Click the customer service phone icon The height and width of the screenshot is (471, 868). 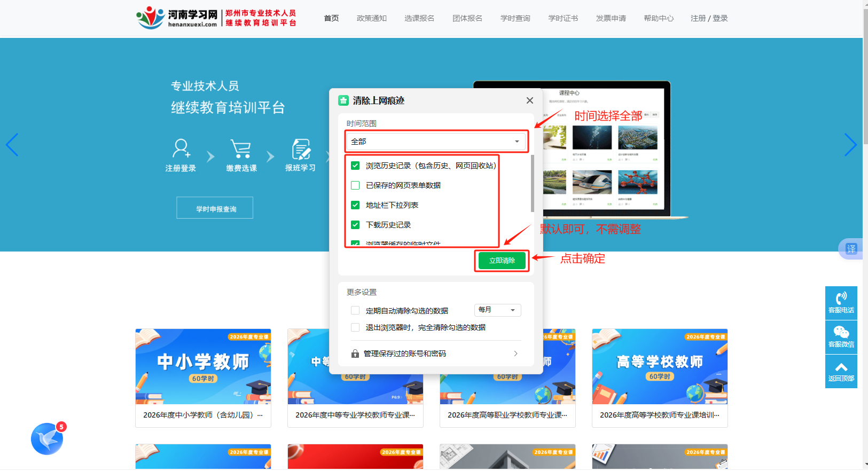[841, 302]
